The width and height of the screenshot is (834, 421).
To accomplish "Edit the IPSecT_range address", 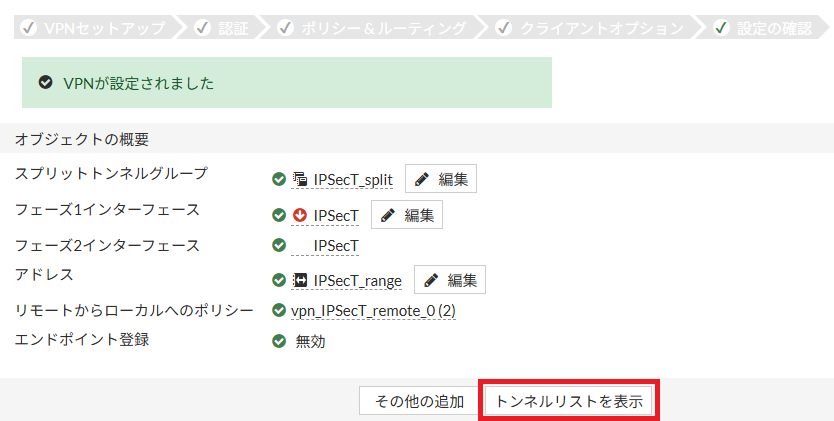I will [450, 280].
